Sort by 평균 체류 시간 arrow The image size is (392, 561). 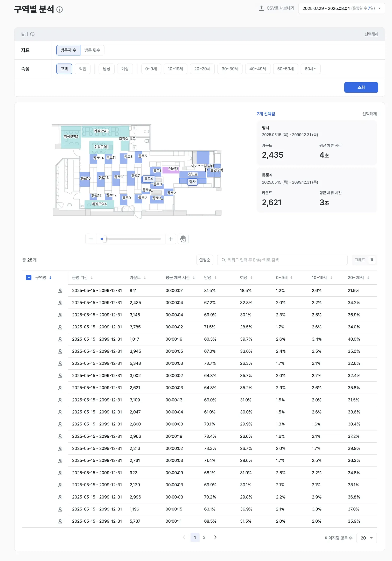(194, 278)
